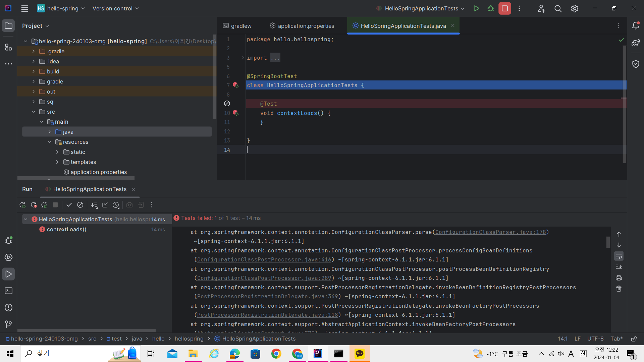Open KakaoTalk from the taskbar
The height and width of the screenshot is (362, 644).
[360, 354]
